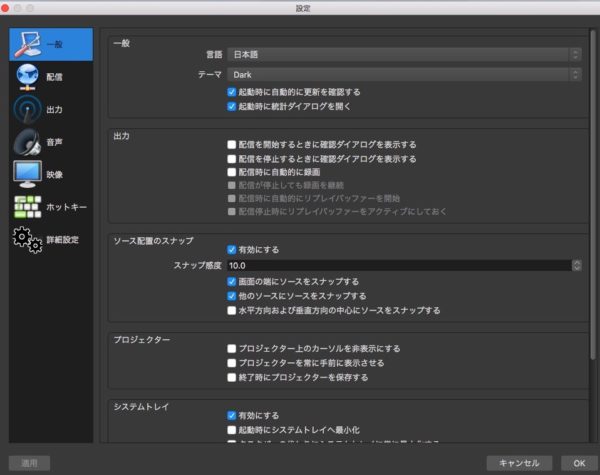The image size is (600, 475).
Task: Switch to the 音声 settings tab label
Action: 55,142
